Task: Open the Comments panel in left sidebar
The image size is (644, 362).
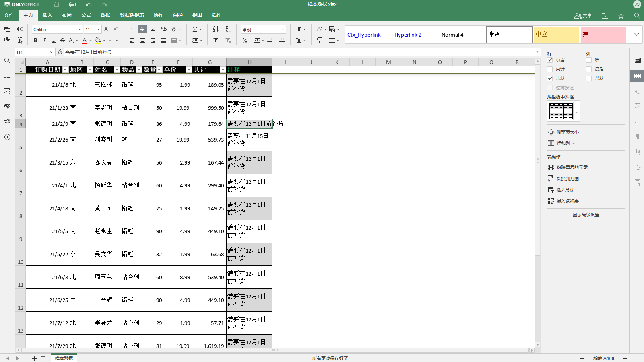Action: (7, 76)
